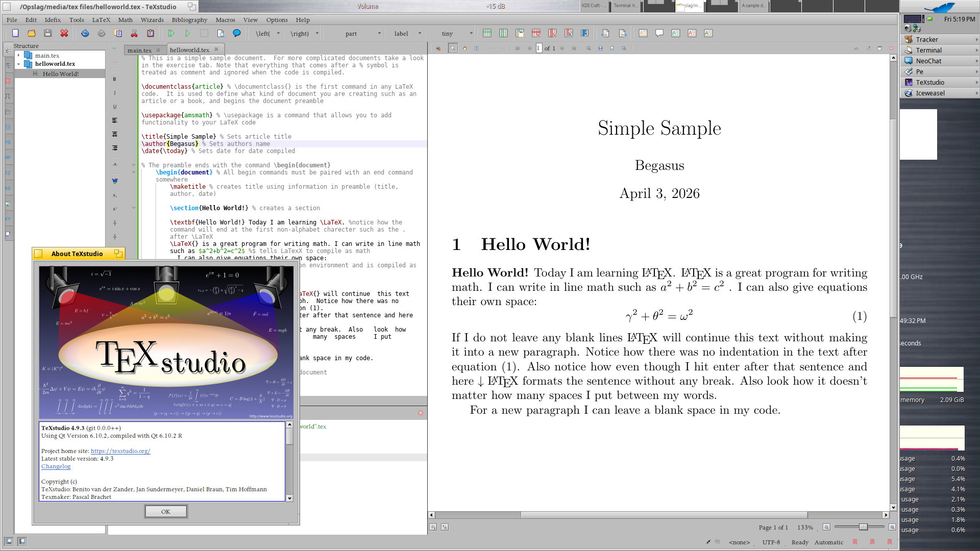
Task: Open the View PDF icon
Action: click(220, 33)
